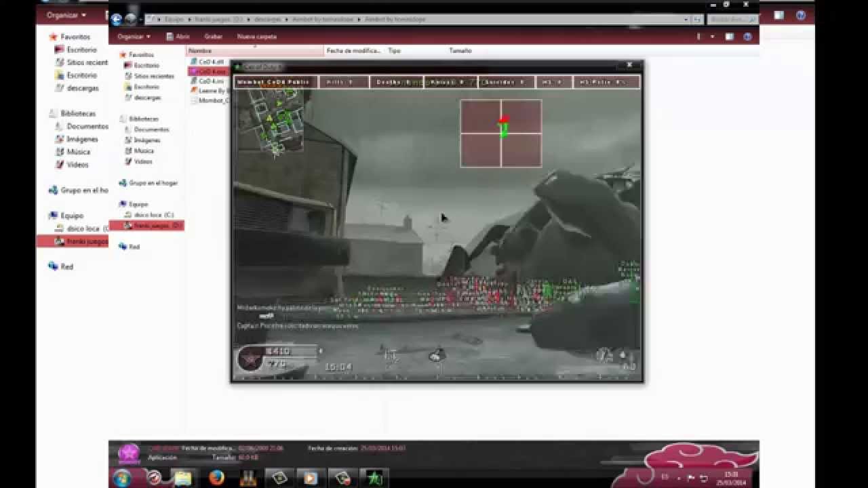This screenshot has width=868, height=488.
Task: Click Nueva carpeta in Explorer toolbar
Action: (x=256, y=37)
